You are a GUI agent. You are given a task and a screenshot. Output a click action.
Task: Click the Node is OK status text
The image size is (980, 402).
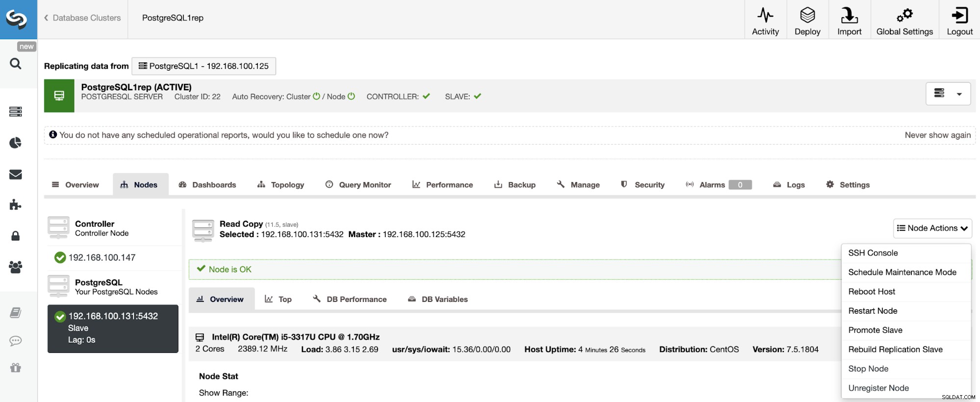click(x=230, y=269)
